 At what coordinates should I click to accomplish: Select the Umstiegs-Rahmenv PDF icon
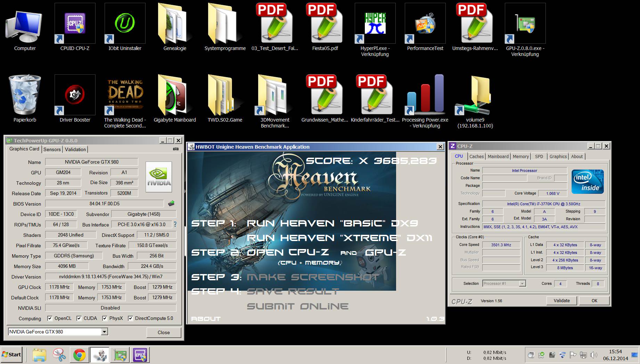tap(475, 27)
